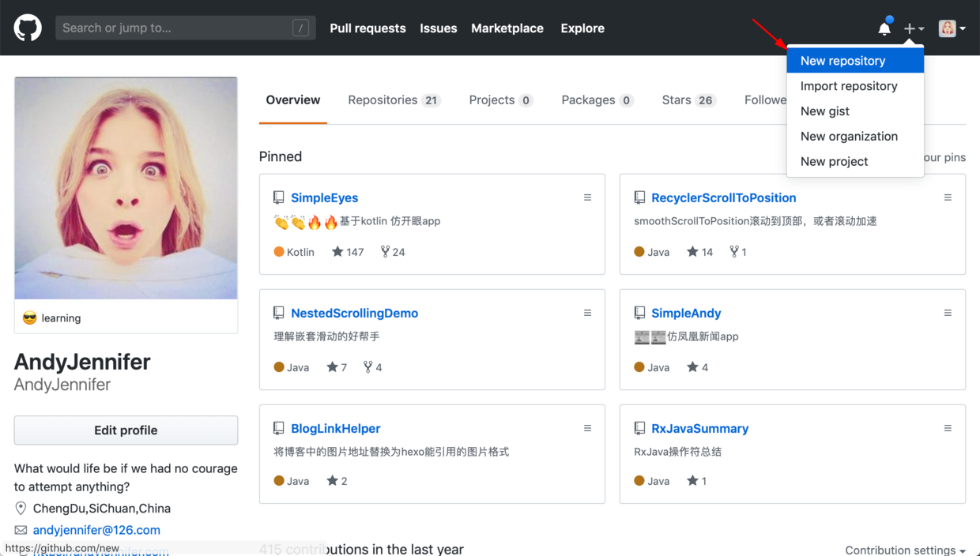
Task: Open the Contribution settings dropdown
Action: [904, 550]
